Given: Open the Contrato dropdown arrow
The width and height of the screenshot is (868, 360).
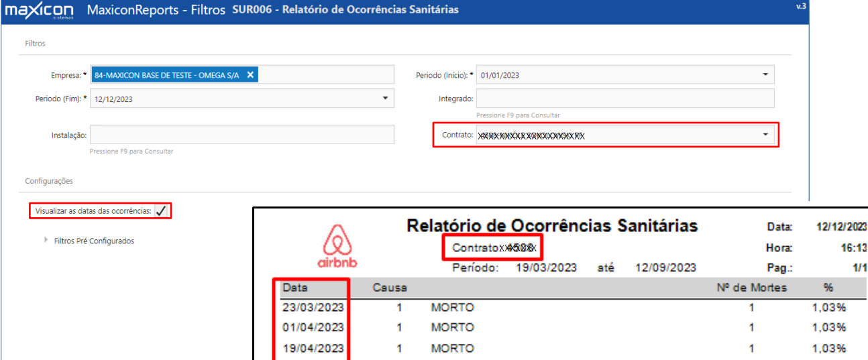Looking at the screenshot, I should point(765,135).
